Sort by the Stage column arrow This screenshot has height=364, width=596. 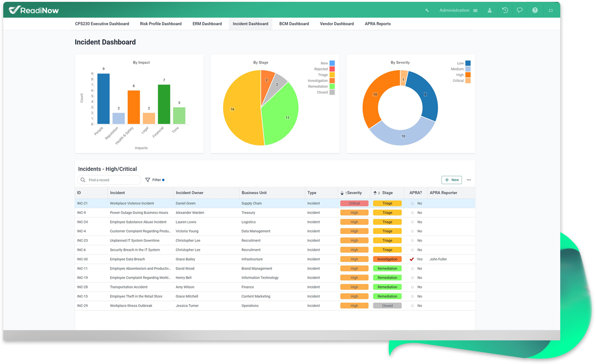coord(375,193)
